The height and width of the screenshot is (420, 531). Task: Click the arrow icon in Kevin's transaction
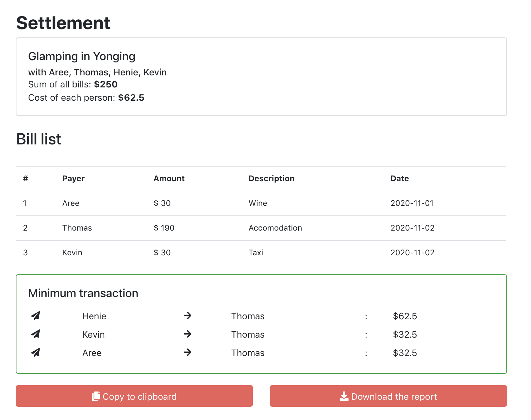188,334
